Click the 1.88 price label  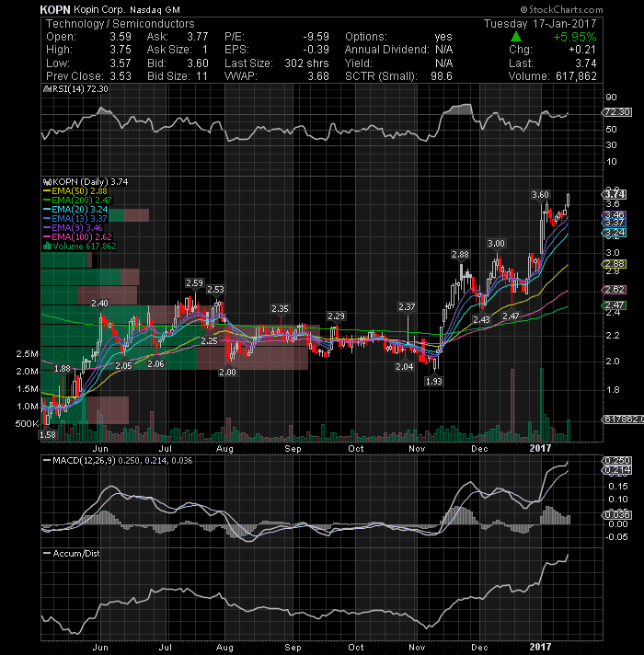tap(63, 368)
